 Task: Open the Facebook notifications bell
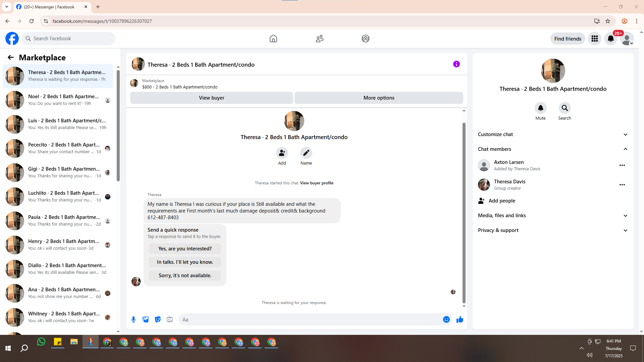coord(610,39)
